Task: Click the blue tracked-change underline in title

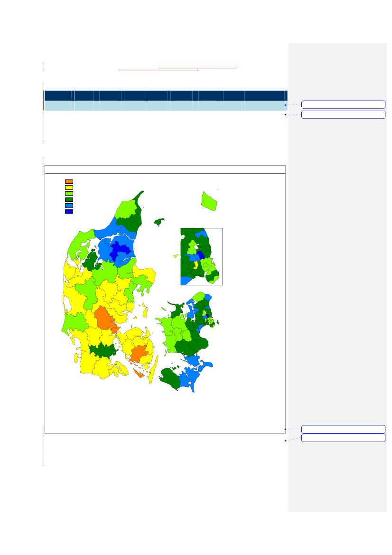Action: coord(178,70)
